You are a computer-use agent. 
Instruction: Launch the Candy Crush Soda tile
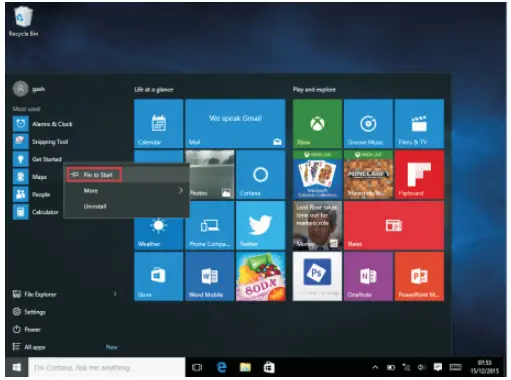261,276
